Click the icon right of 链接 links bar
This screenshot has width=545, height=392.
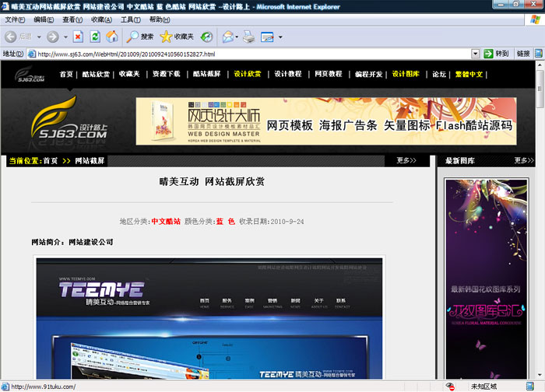pyautogui.click(x=539, y=54)
